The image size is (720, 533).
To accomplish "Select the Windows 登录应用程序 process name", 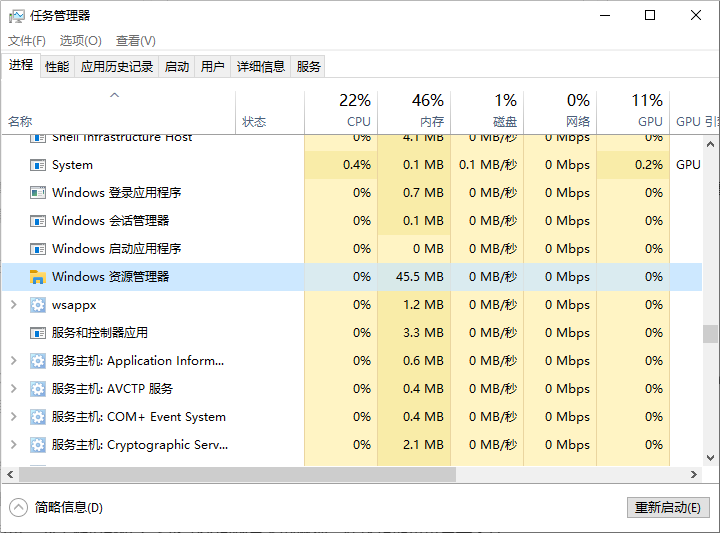I will pos(117,193).
